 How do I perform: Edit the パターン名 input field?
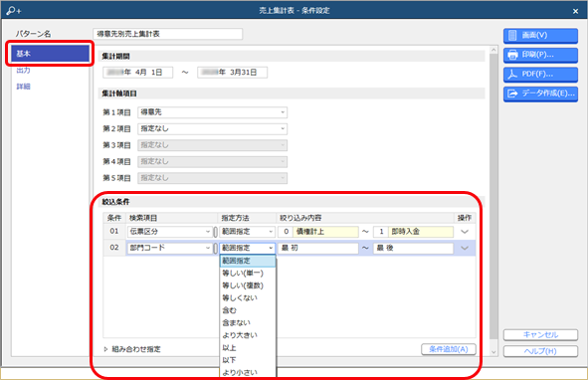coord(167,34)
